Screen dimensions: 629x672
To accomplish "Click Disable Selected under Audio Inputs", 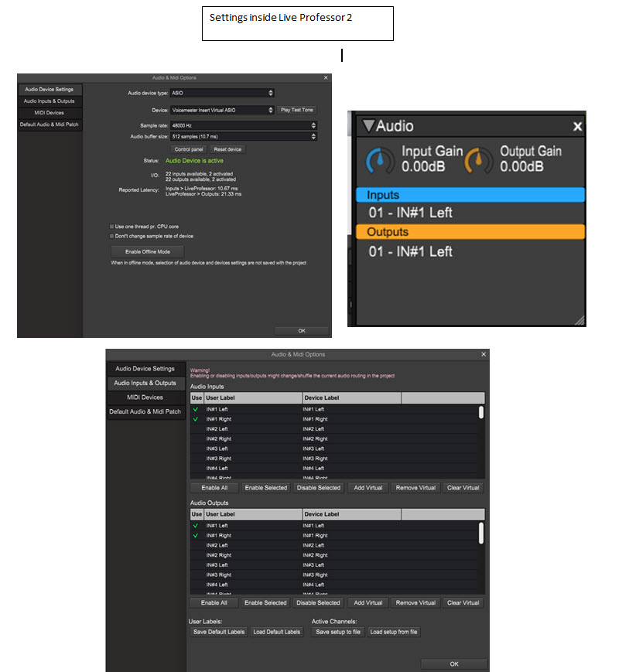I will click(x=319, y=488).
